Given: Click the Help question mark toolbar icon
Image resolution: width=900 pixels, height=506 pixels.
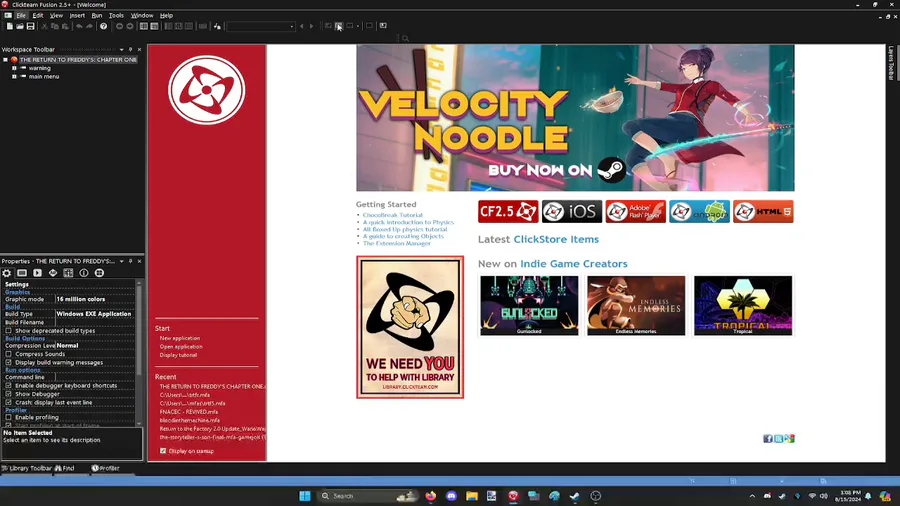Looking at the screenshot, I should coord(103,26).
